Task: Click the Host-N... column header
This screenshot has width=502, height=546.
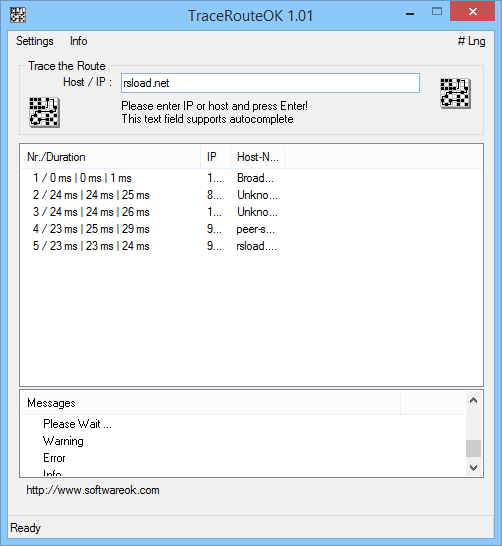Action: (258, 157)
